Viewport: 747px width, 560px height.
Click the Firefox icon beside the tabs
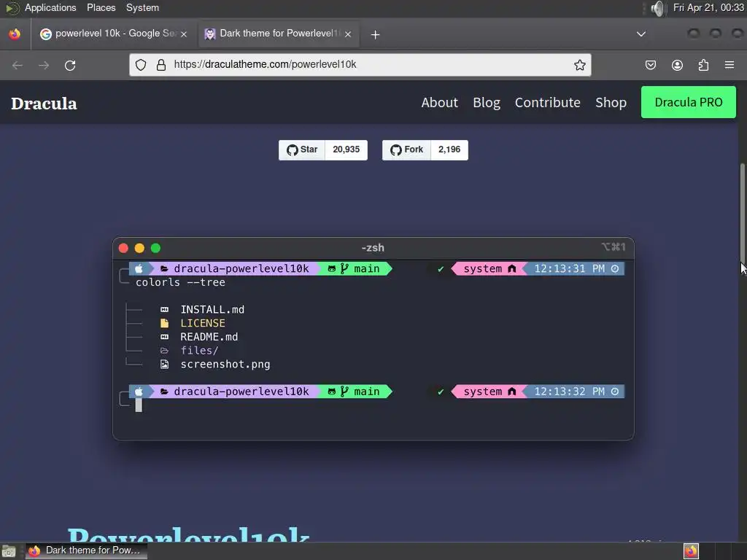click(x=15, y=34)
